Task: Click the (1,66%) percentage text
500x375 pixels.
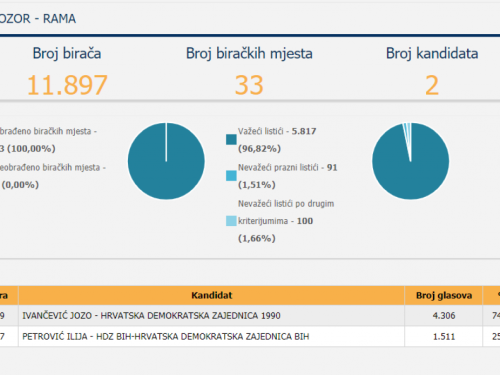Action: tap(257, 238)
